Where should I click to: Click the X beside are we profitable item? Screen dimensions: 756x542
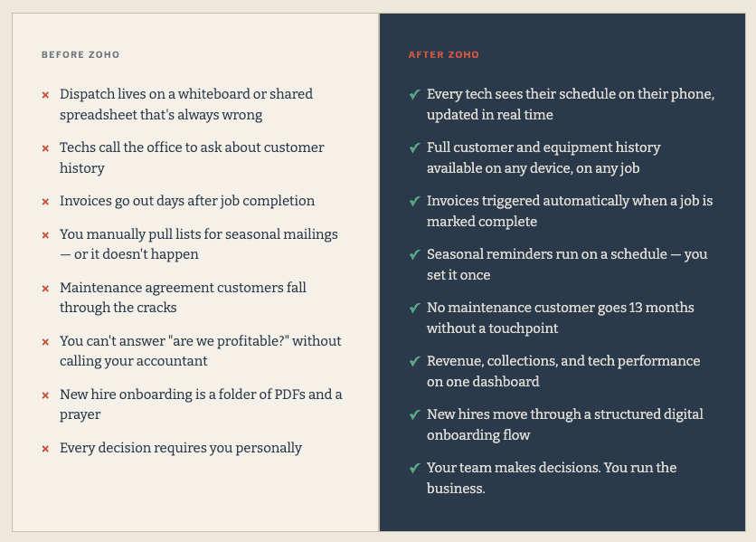tap(45, 342)
